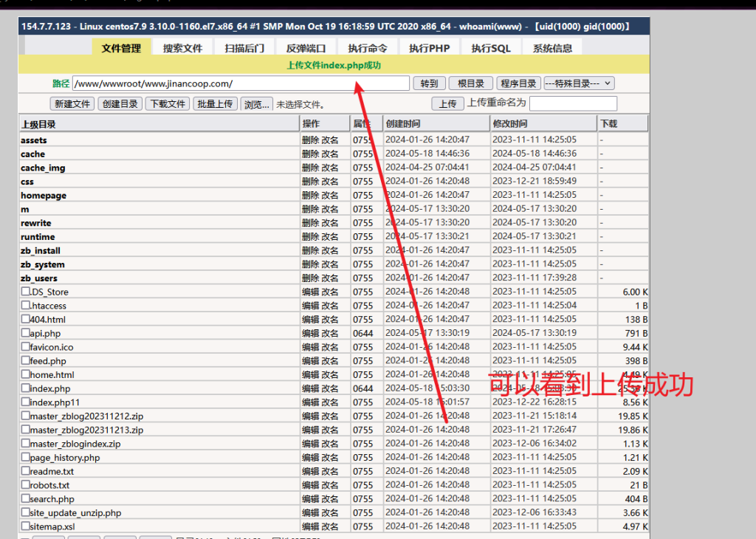
Task: Click 浏览... to choose a file
Action: pyautogui.click(x=257, y=104)
